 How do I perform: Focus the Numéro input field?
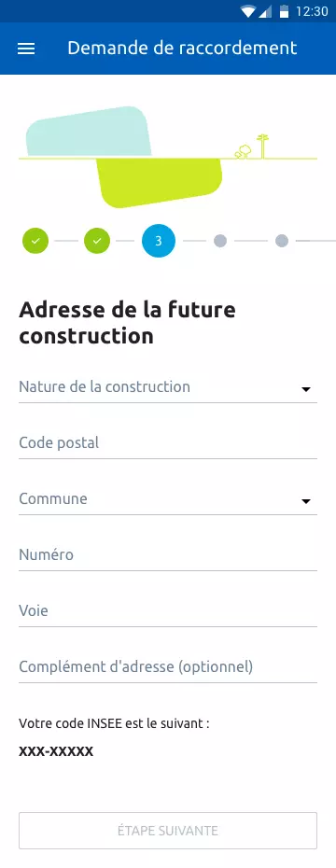(x=168, y=555)
